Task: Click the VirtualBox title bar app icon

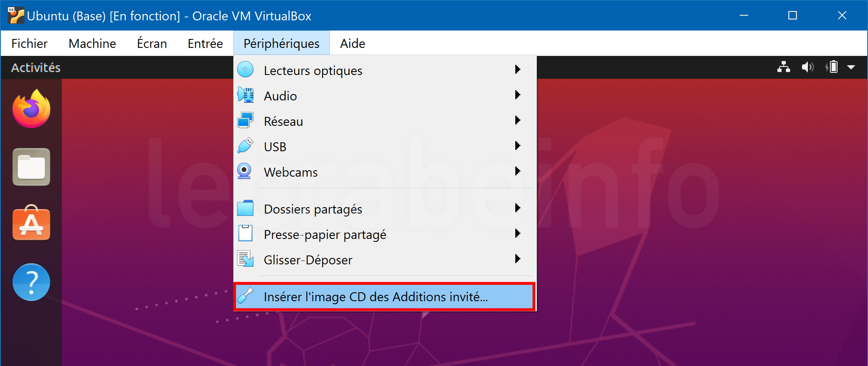Action: click(16, 15)
